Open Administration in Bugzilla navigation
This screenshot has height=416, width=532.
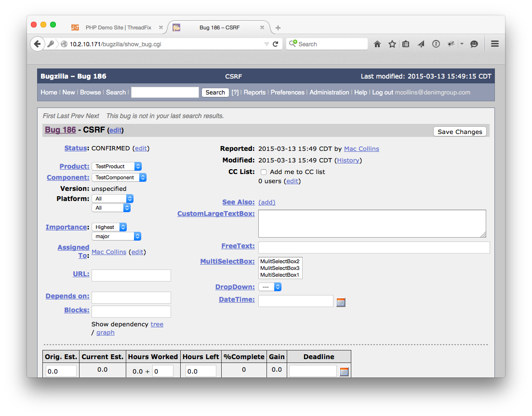click(329, 92)
